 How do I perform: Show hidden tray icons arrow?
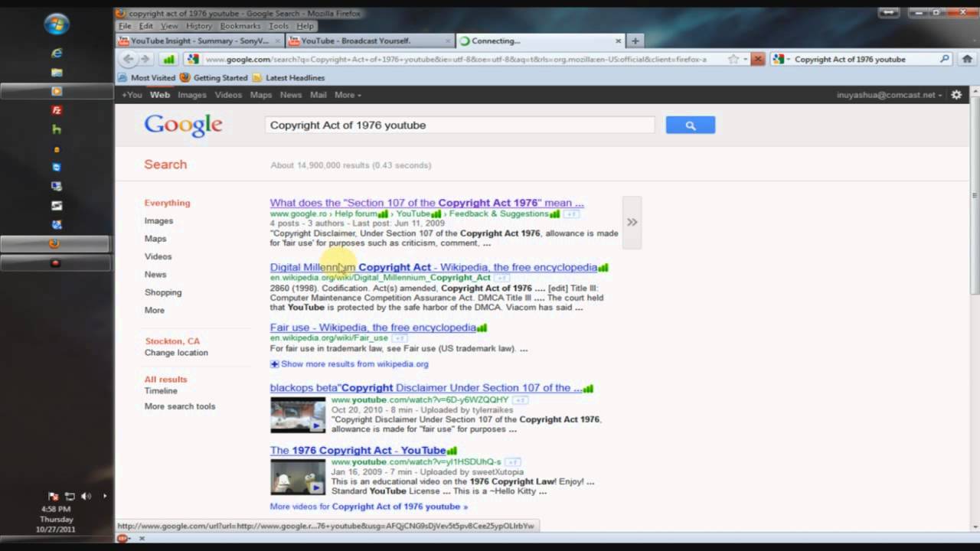point(105,496)
